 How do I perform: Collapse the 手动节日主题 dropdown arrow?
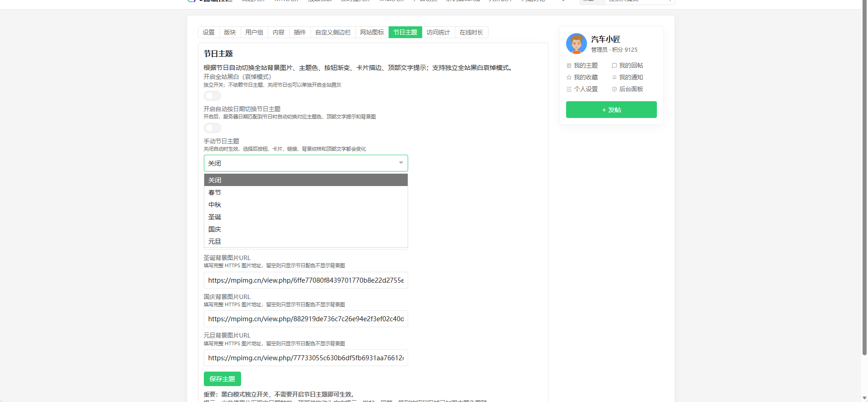401,163
